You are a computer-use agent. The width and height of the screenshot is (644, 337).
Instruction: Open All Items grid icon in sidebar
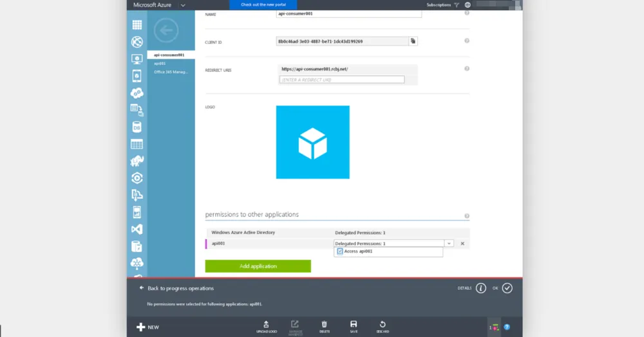click(x=137, y=25)
